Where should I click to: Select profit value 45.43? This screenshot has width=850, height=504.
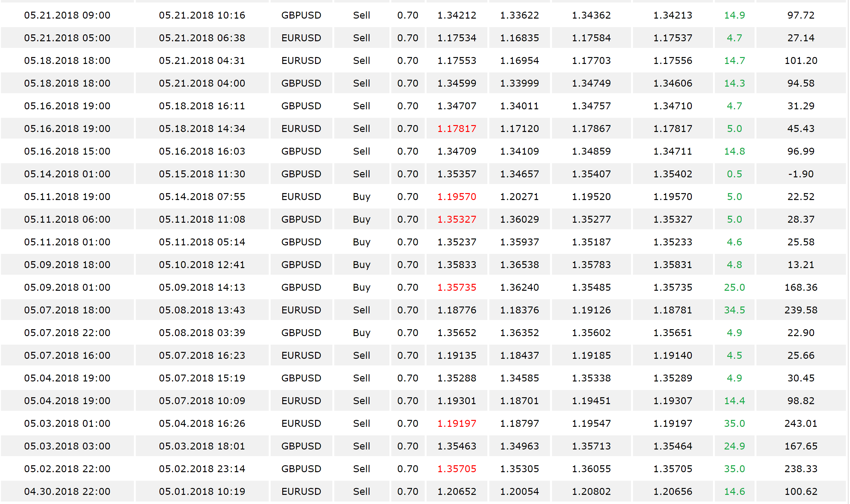[801, 129]
